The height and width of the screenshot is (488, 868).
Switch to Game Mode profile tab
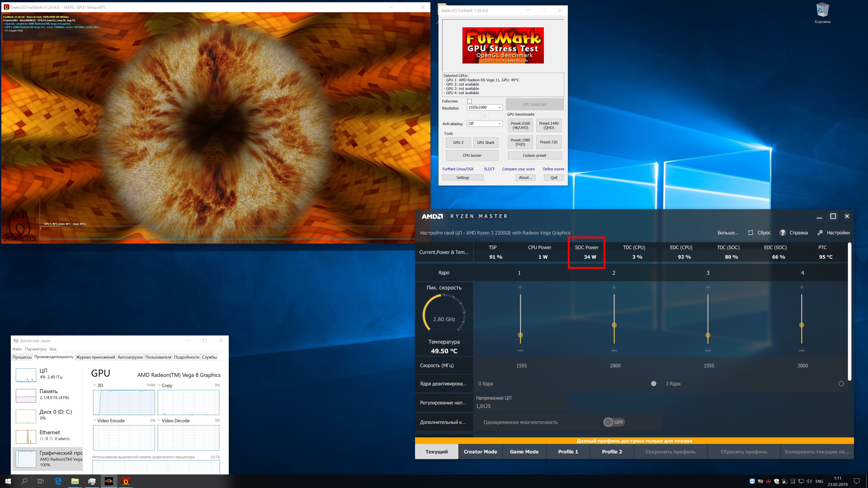tap(524, 452)
